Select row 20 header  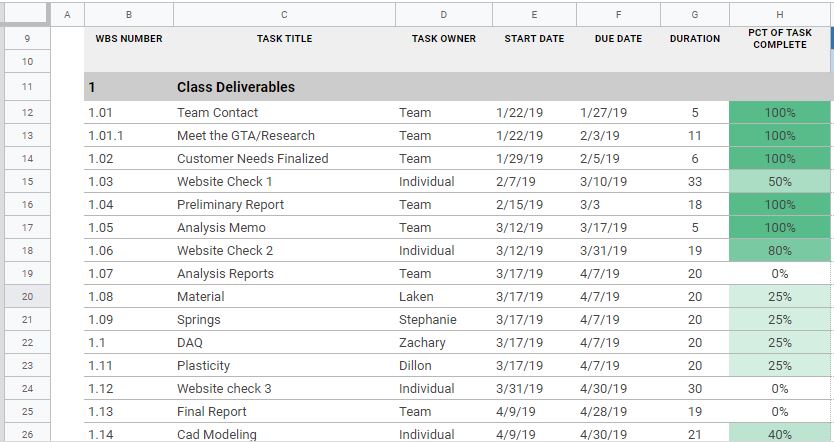click(x=27, y=296)
